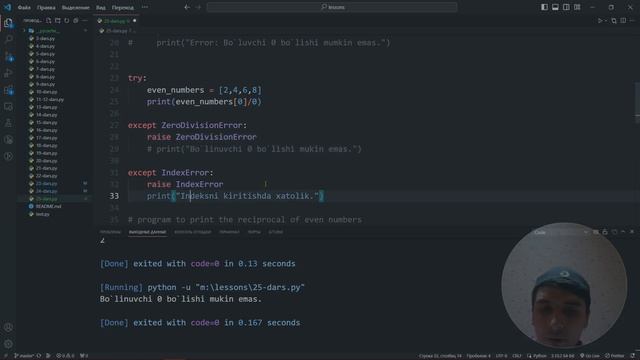Click the UTF-8 encoding in status bar

point(501,356)
